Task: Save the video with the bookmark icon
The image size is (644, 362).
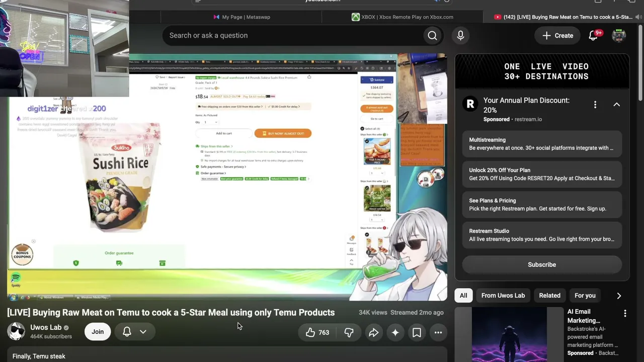Action: (x=417, y=332)
